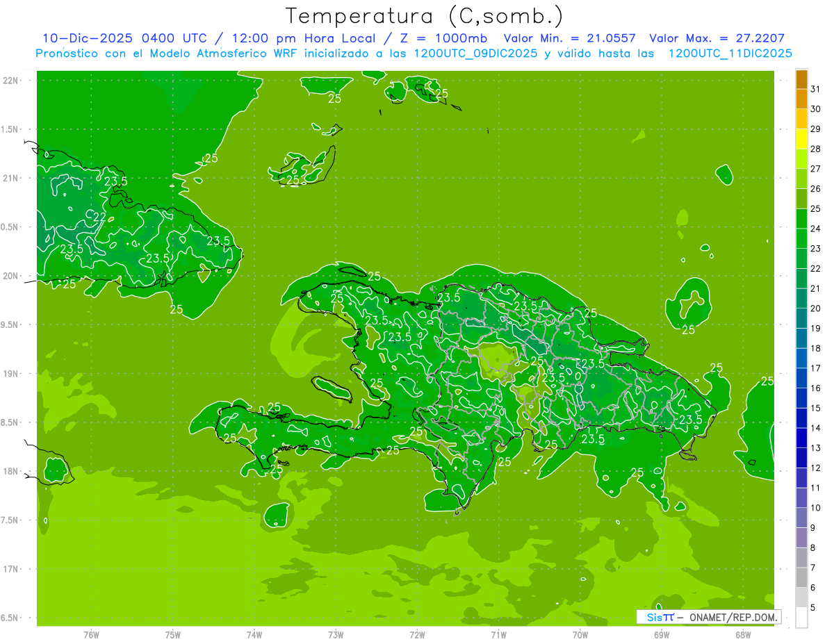The height and width of the screenshot is (644, 834).
Task: Click the longitude axis label "69W"
Action: (662, 636)
